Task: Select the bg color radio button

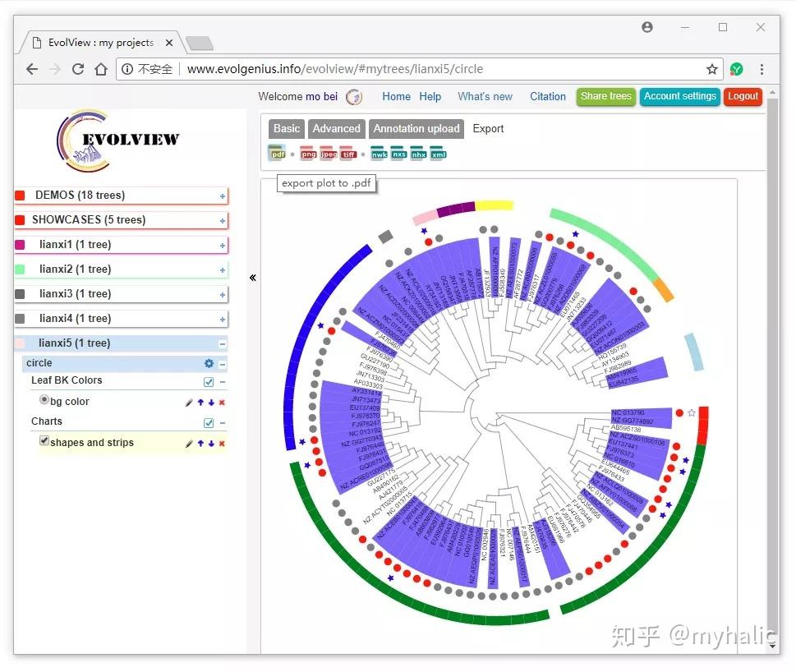Action: (x=44, y=399)
